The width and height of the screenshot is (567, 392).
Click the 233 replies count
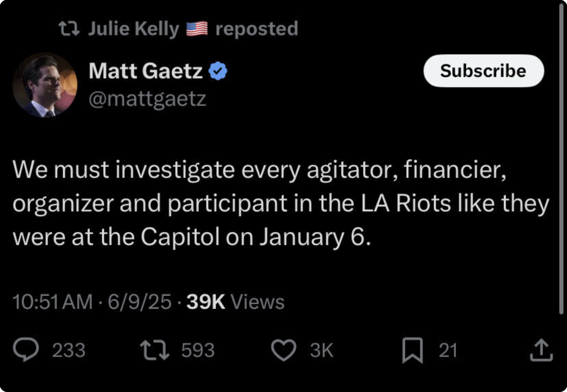click(x=69, y=350)
